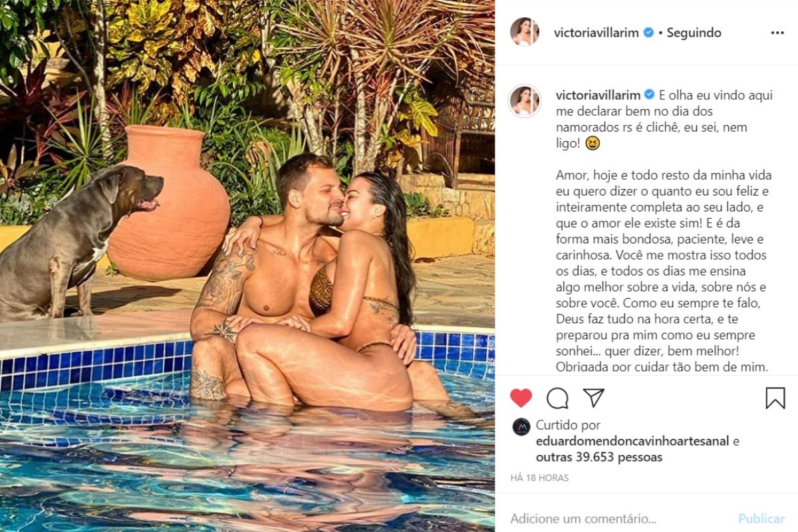Share post via paper plane icon

(x=593, y=398)
